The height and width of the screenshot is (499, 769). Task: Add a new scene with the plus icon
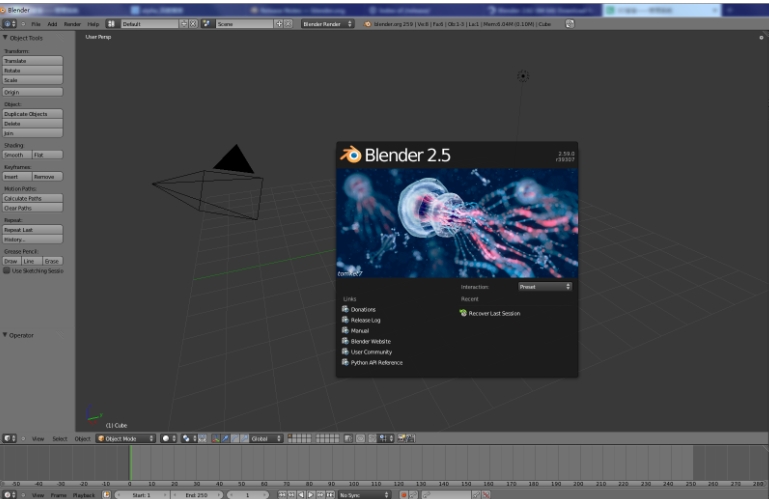click(279, 24)
